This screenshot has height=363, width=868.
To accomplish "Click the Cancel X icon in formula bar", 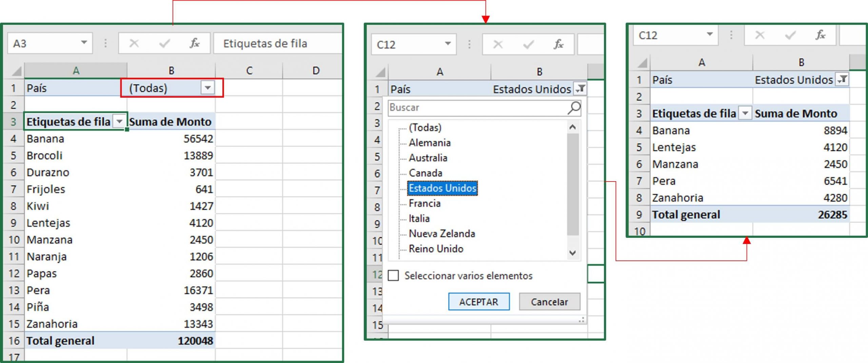I will click(x=135, y=43).
